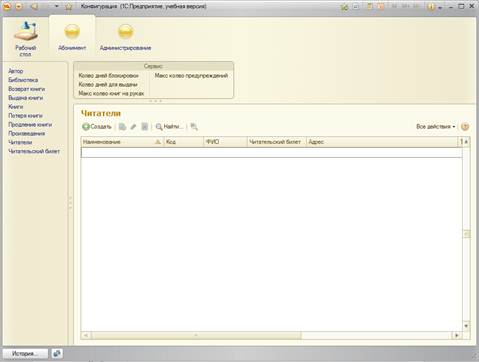
Task: Click the icon next to История button
Action: [57, 354]
